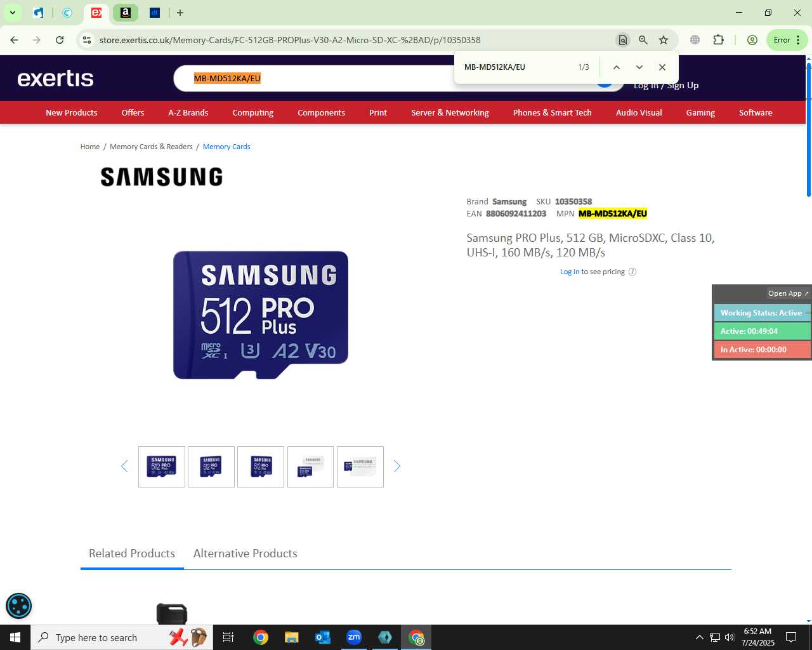Open the tab search dropdown arrow
Image resolution: width=812 pixels, height=650 pixels.
pyautogui.click(x=12, y=13)
